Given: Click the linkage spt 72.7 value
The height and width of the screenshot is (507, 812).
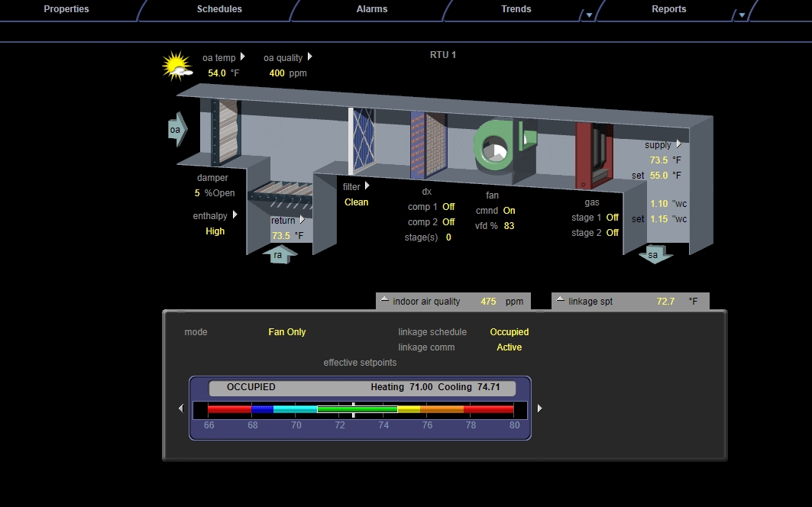Looking at the screenshot, I should pyautogui.click(x=665, y=302).
